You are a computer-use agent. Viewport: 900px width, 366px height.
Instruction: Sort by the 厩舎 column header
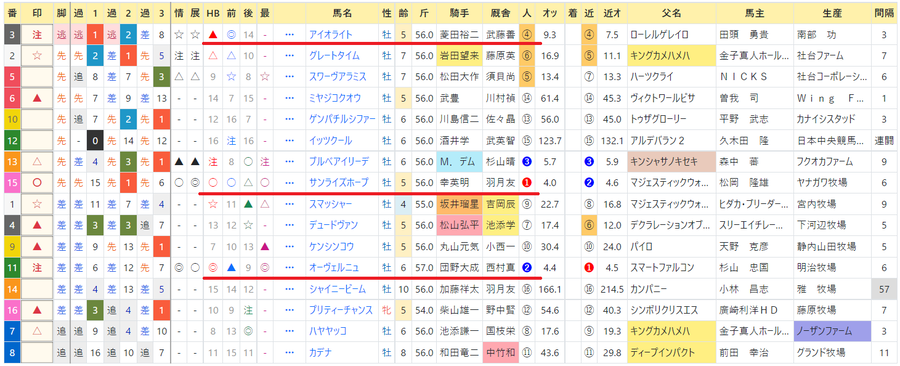tap(500, 13)
